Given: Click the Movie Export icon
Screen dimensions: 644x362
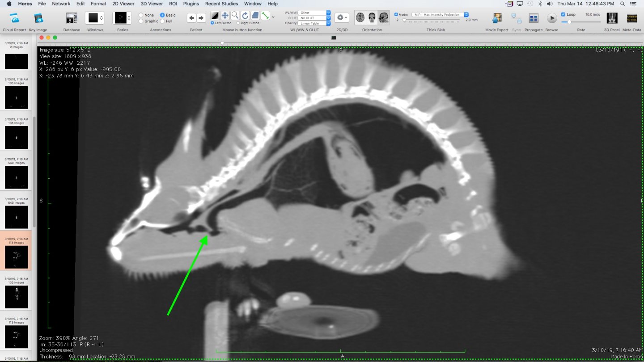Looking at the screenshot, I should [x=497, y=18].
